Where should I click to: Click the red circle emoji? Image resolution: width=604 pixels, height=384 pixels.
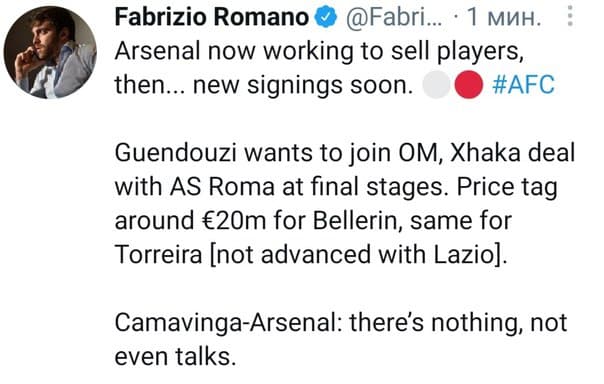(469, 85)
